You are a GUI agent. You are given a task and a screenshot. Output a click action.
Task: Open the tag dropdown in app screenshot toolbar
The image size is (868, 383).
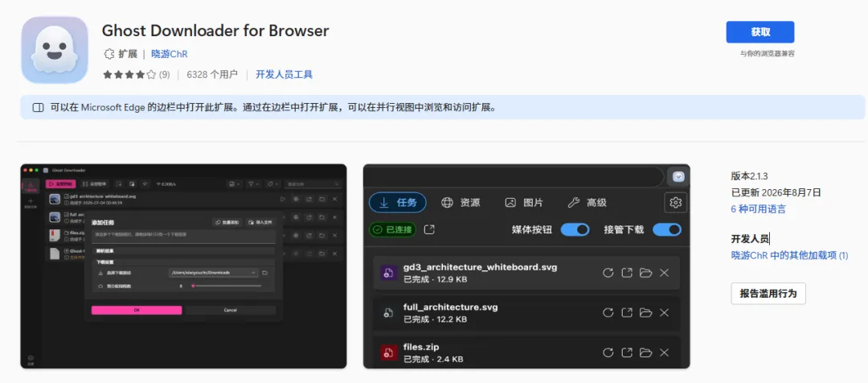coord(273,183)
